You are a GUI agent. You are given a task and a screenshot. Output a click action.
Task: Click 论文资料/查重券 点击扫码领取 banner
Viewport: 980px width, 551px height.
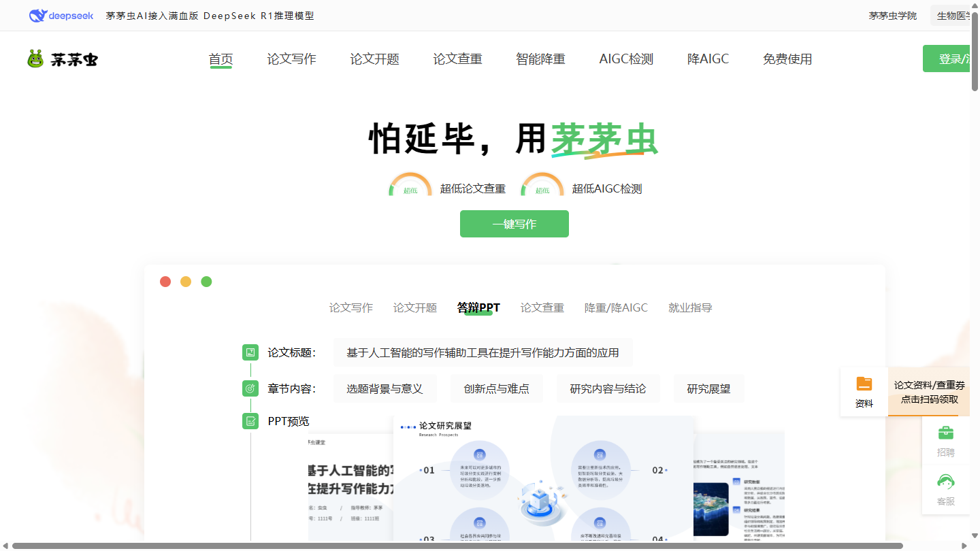(929, 393)
